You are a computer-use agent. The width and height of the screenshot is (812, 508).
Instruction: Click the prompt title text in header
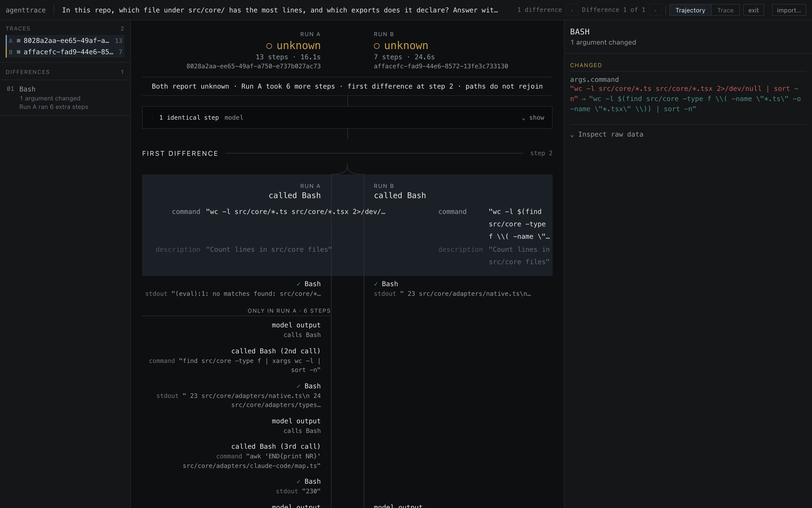click(x=280, y=10)
